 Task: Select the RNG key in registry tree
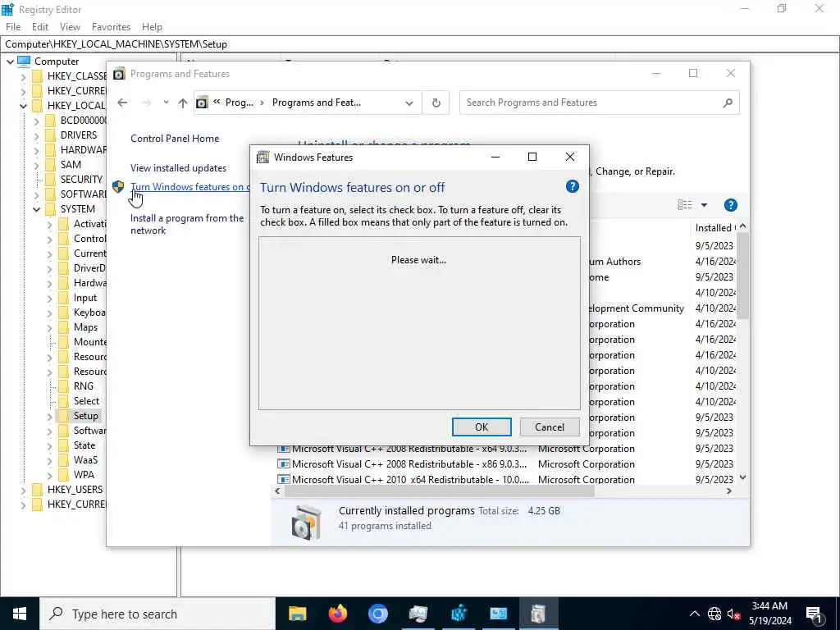coord(84,386)
